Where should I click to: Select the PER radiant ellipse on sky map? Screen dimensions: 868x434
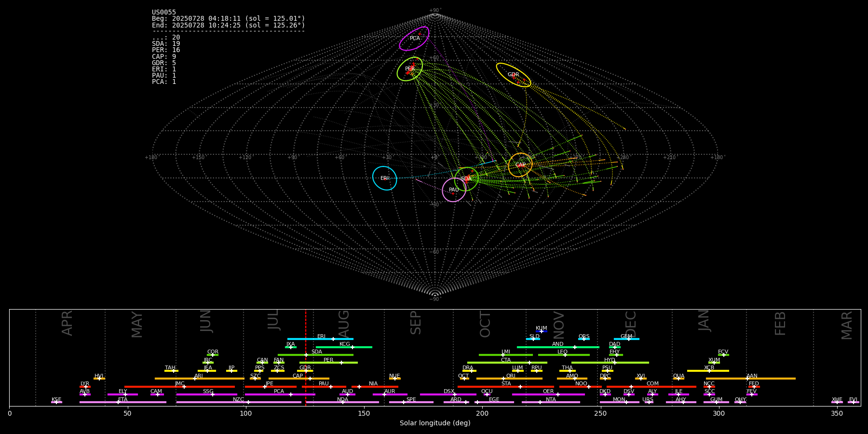pyautogui.click(x=410, y=69)
